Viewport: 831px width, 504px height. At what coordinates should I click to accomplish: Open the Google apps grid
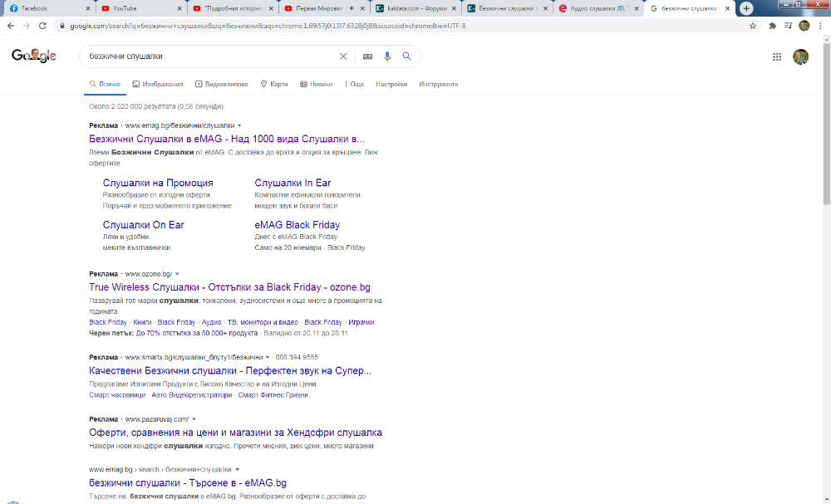pos(777,56)
